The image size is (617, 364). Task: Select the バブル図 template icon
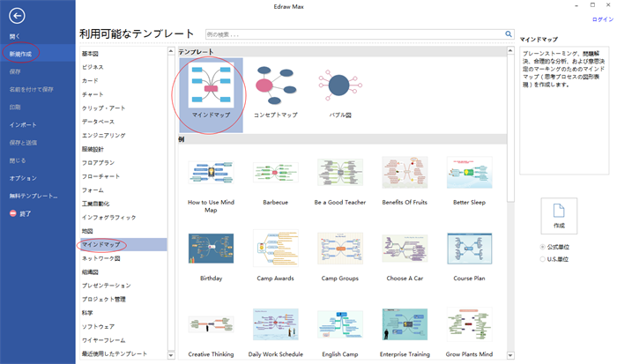340,85
